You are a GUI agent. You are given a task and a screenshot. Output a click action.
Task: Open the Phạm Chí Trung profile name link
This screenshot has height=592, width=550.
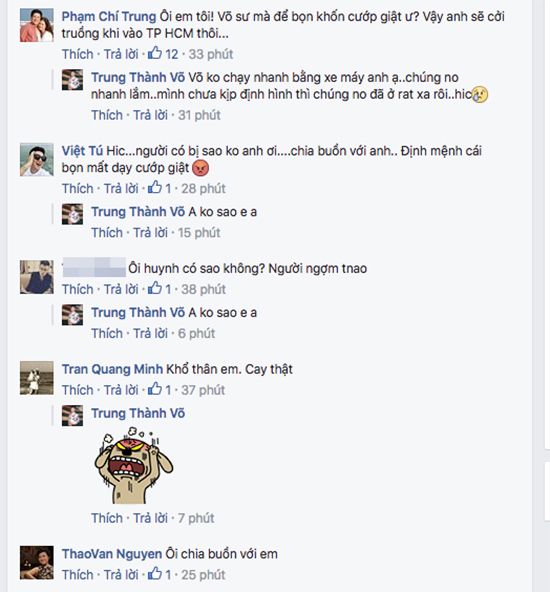[109, 17]
